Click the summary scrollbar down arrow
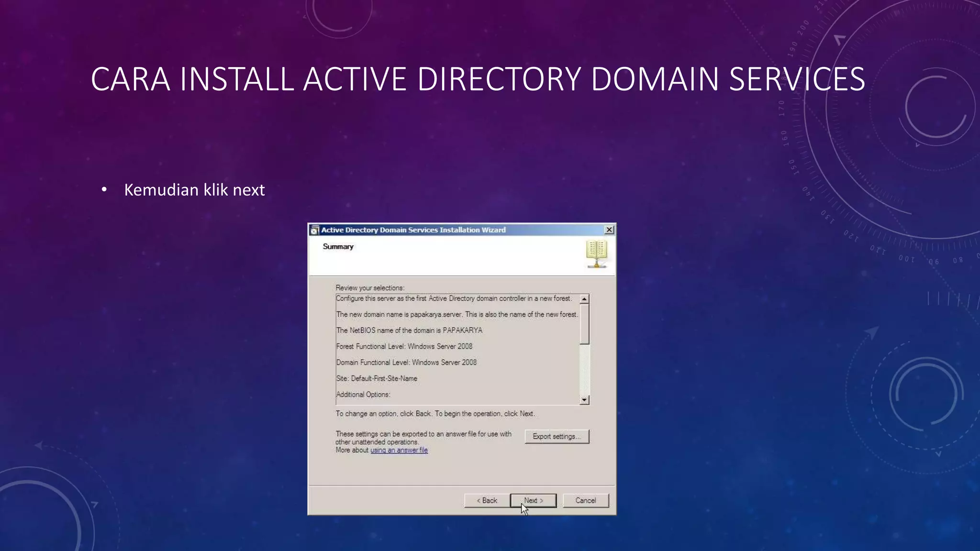The image size is (980, 551). [584, 400]
